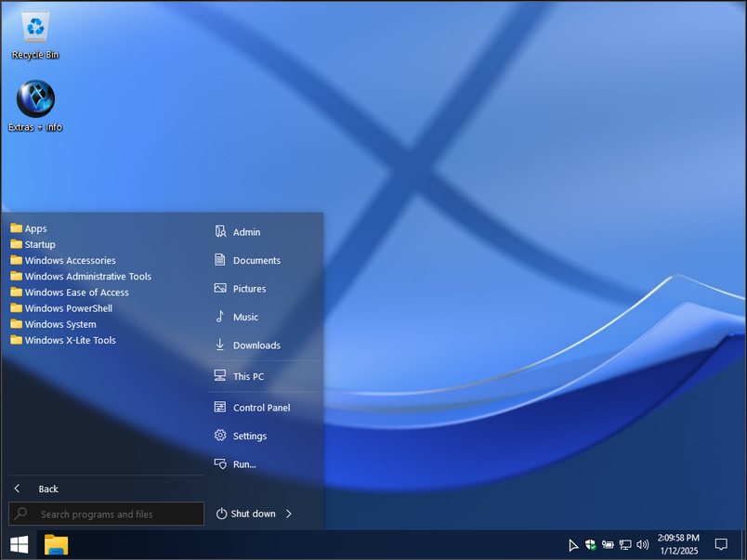
Task: Expand the Startup folder
Action: coord(33,244)
